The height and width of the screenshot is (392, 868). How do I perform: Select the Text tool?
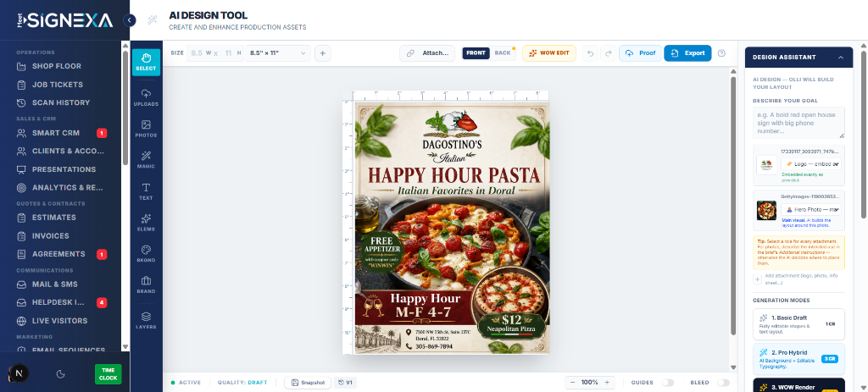coord(146,191)
